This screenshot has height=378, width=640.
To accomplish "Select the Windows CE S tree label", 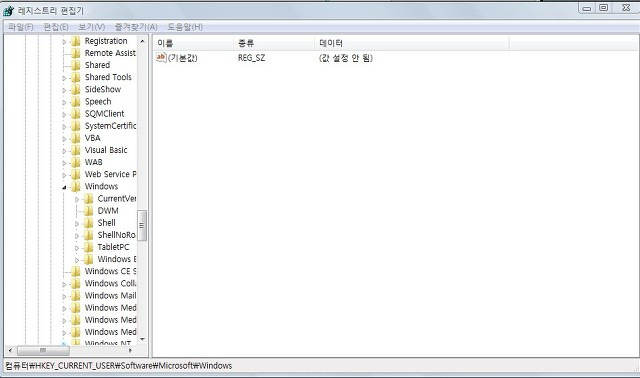I will coord(110,271).
